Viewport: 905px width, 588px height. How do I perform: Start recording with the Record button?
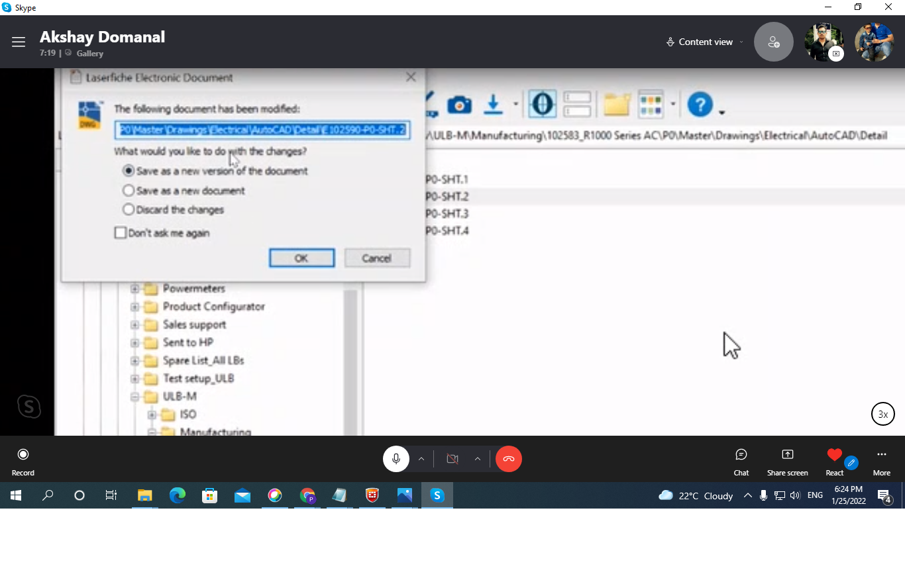coord(23,462)
